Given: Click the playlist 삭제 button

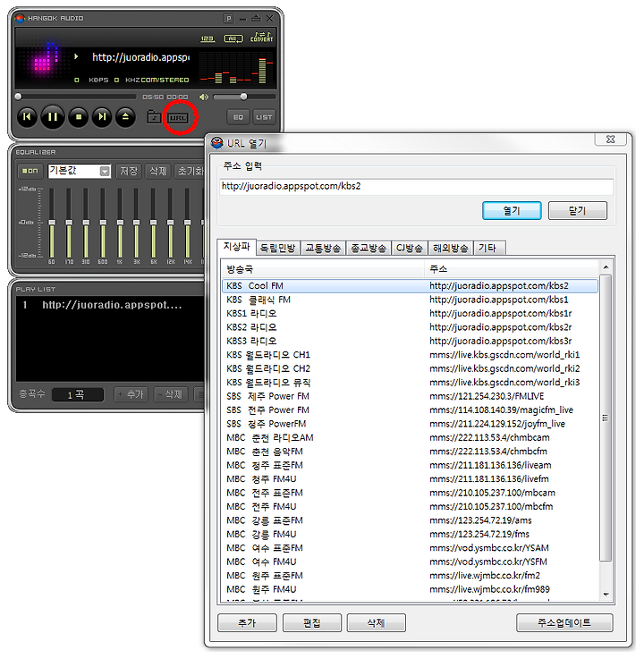Looking at the screenshot, I should (170, 394).
